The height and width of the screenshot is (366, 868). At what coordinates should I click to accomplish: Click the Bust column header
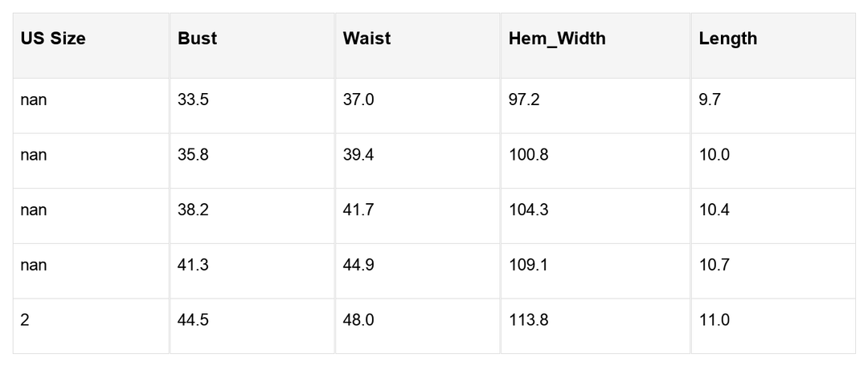point(198,39)
